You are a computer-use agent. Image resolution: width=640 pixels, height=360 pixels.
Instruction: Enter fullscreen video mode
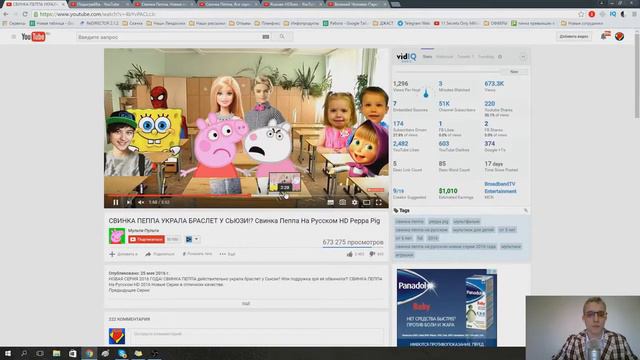(379, 202)
